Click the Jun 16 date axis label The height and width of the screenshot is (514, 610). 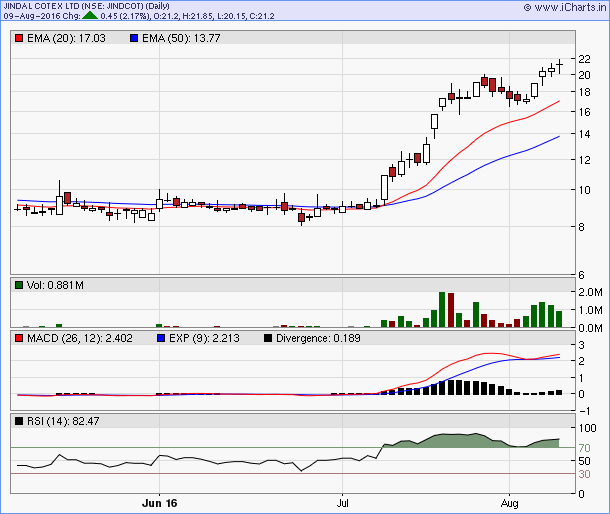coord(160,503)
